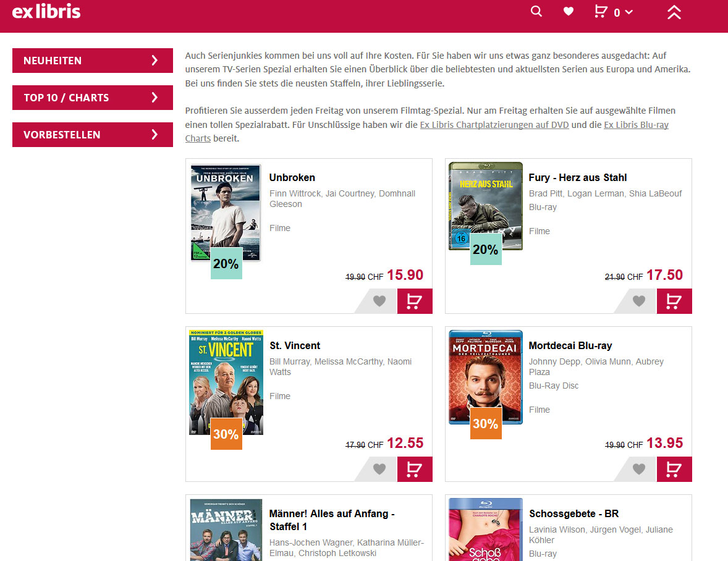The width and height of the screenshot is (728, 561).
Task: Follow Ex Libris Blu-ray Charts link
Action: click(636, 125)
